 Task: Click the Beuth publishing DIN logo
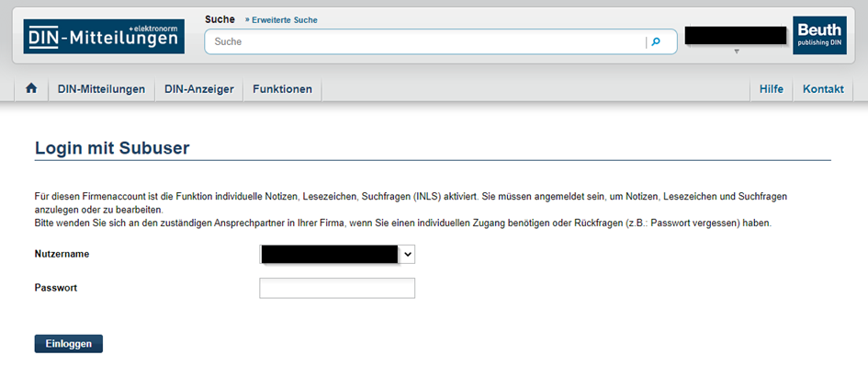[819, 36]
